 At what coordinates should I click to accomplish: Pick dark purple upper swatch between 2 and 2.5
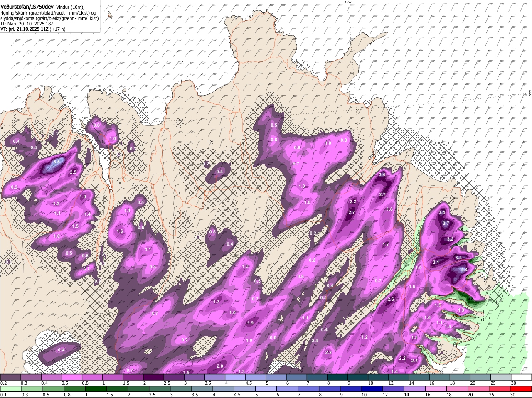click(153, 377)
